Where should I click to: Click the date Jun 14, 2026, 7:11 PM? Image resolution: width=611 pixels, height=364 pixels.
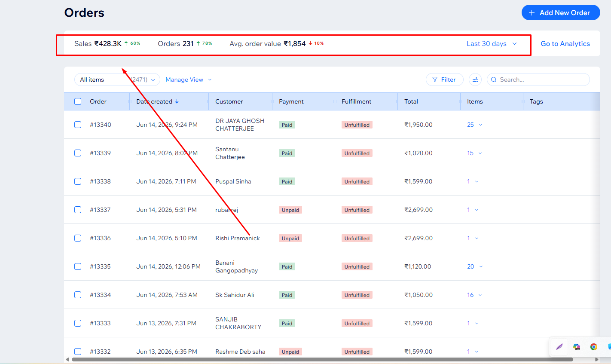(x=166, y=181)
